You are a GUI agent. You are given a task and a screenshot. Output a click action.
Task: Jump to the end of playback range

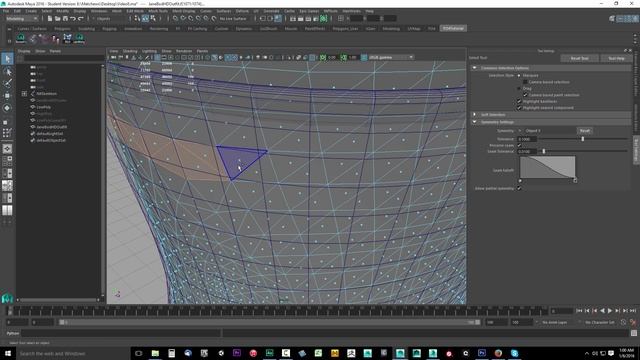coord(633,311)
